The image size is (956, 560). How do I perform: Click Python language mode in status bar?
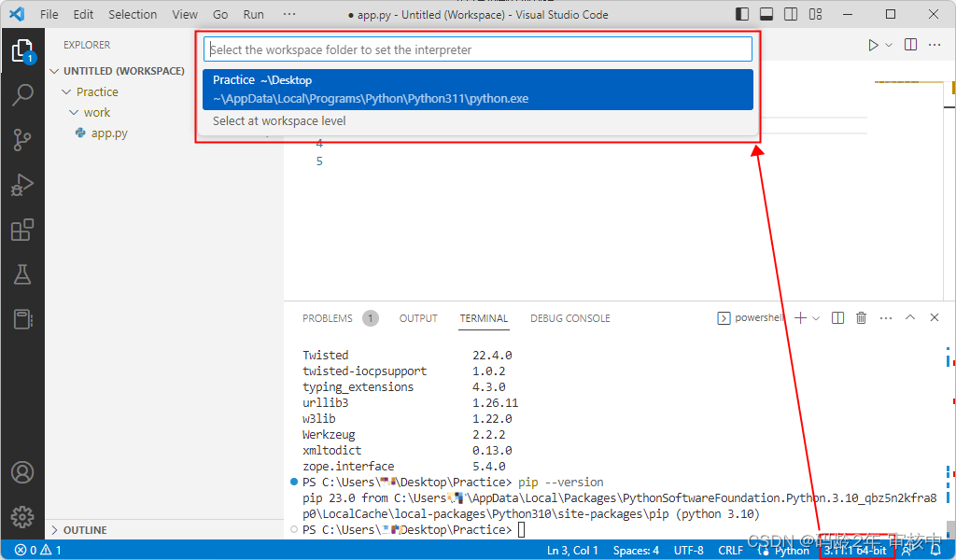792,551
